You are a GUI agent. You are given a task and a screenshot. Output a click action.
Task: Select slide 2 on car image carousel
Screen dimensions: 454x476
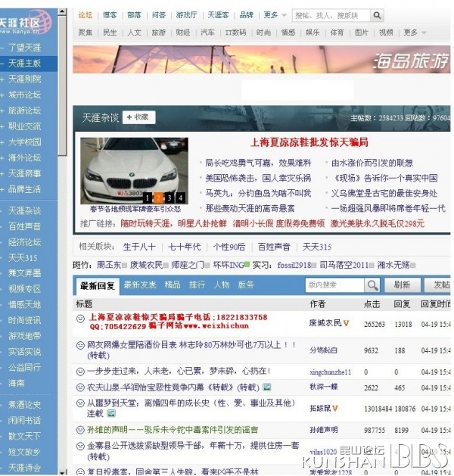point(158,198)
